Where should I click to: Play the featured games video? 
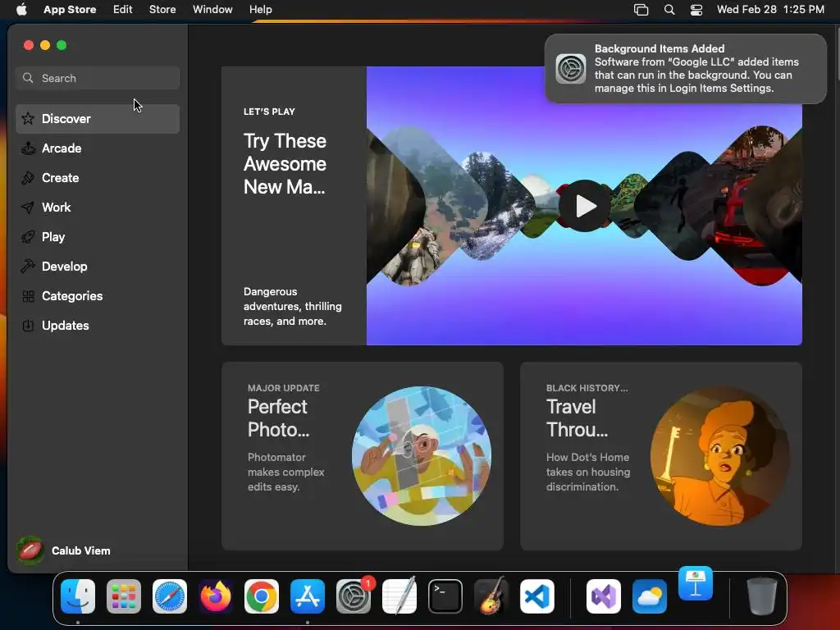(x=584, y=206)
